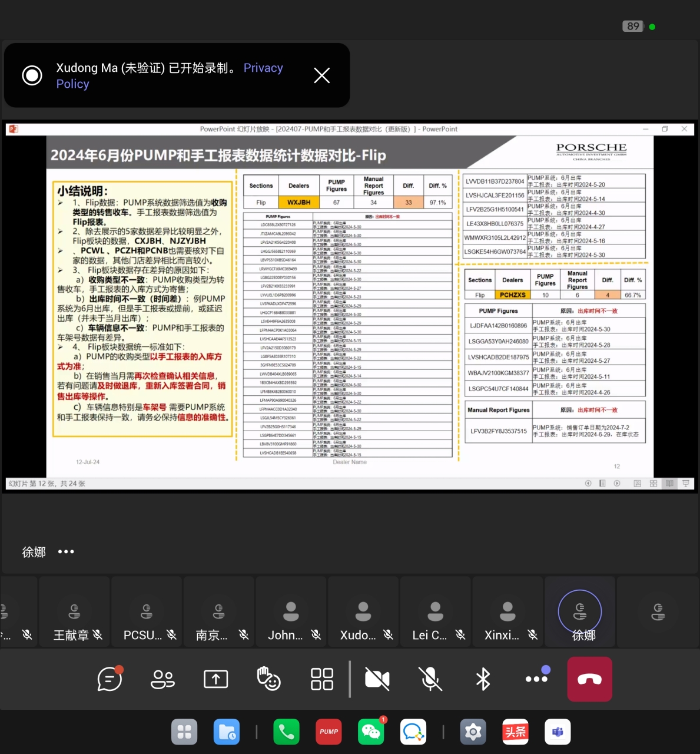
Task: Click VIN LJDFAA142B0160896 in table
Action: click(498, 326)
